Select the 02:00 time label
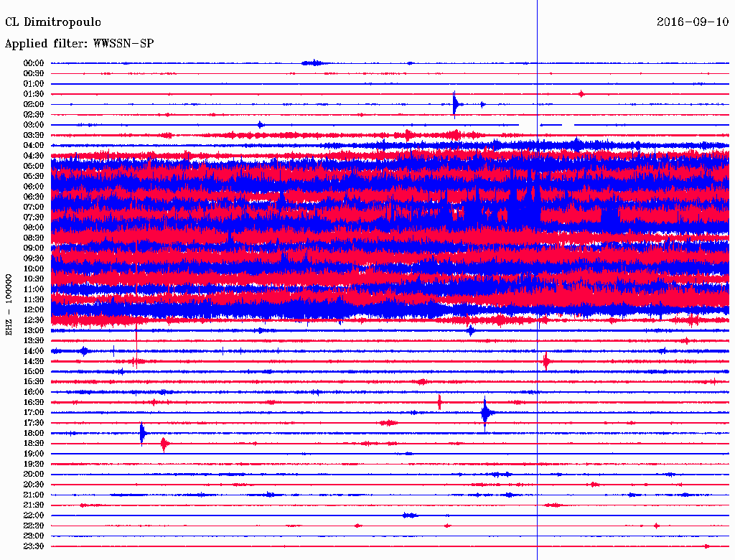The width and height of the screenshot is (735, 560). coord(34,105)
